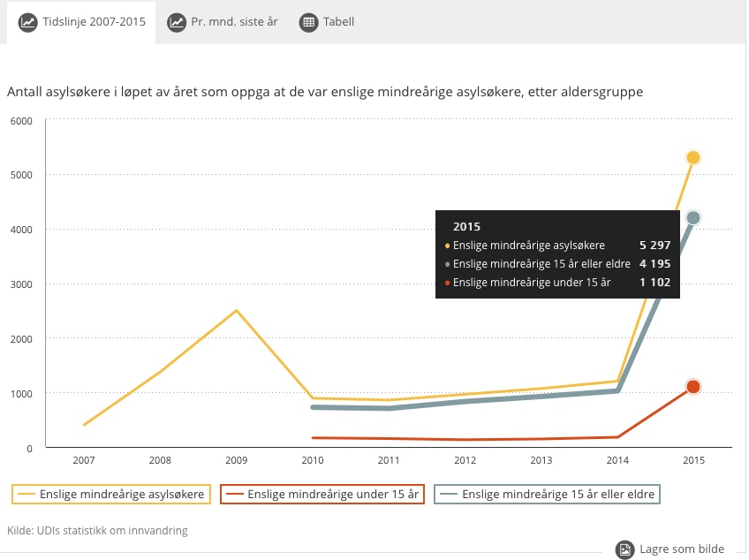Click the 2012 label on the x-axis
This screenshot has width=749, height=560.
pos(465,460)
